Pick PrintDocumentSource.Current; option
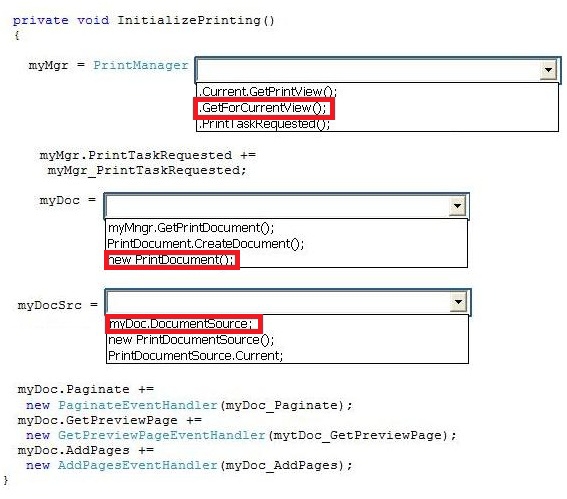Image resolution: width=567 pixels, height=499 pixels. click(x=195, y=355)
